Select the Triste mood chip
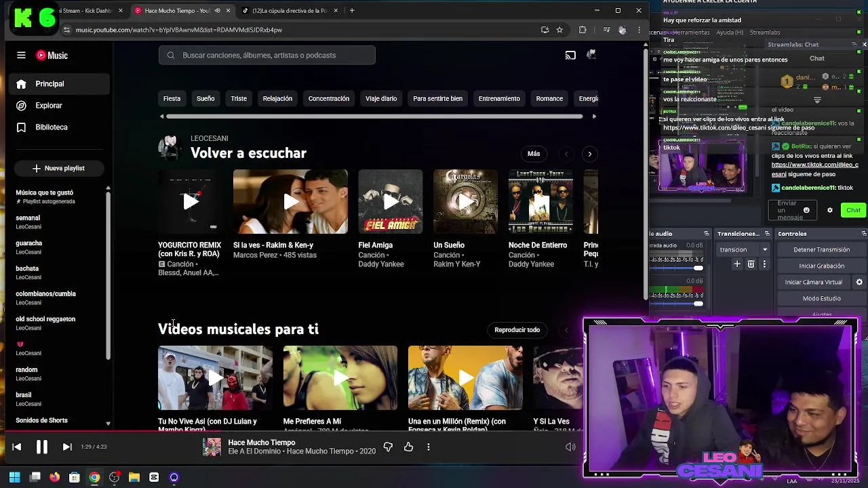 (x=239, y=99)
